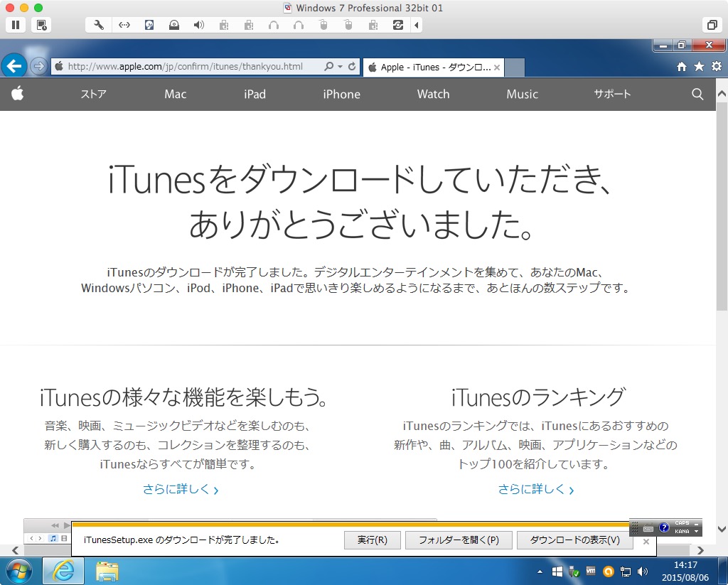Click the vertical scrollbar down arrow
Image resolution: width=728 pixels, height=585 pixels.
coord(722,529)
